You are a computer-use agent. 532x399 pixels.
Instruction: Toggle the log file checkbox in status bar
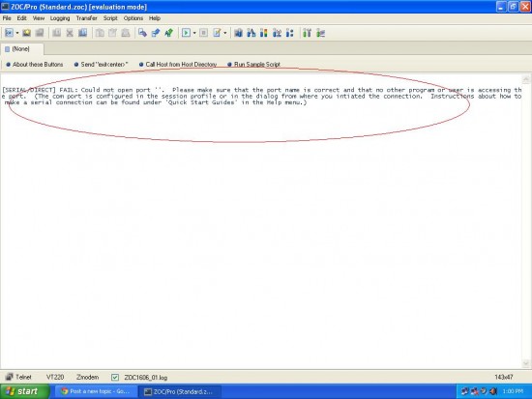(115, 377)
